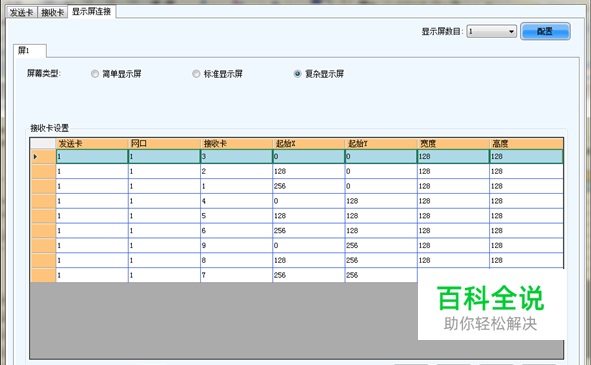Click receiver card cell with value 7
This screenshot has height=365, width=591.
pos(237,275)
